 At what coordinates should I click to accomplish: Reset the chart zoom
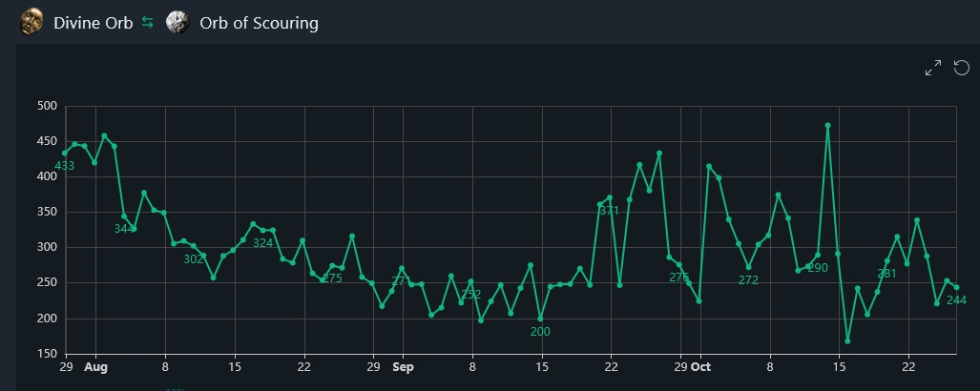pyautogui.click(x=962, y=68)
